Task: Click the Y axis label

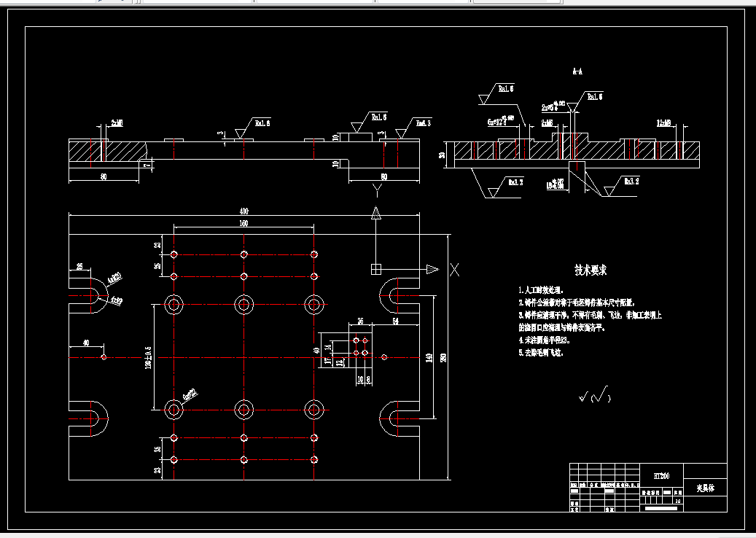Action: [377, 191]
